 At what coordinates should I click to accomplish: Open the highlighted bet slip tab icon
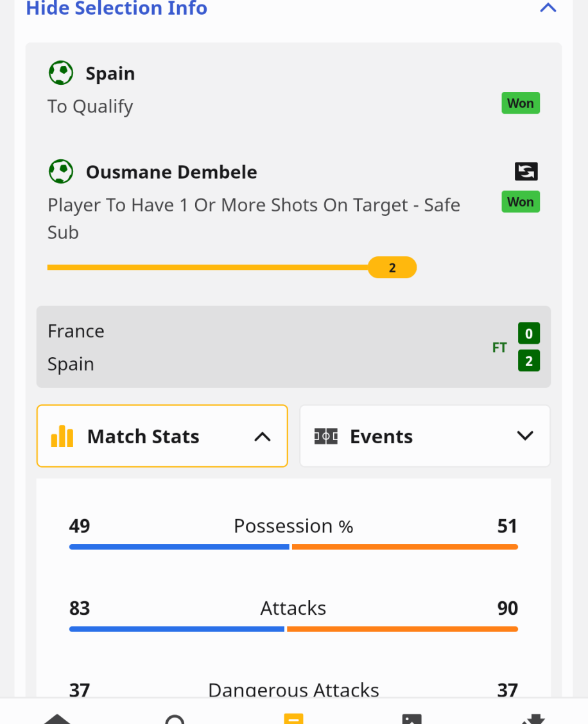click(293, 718)
